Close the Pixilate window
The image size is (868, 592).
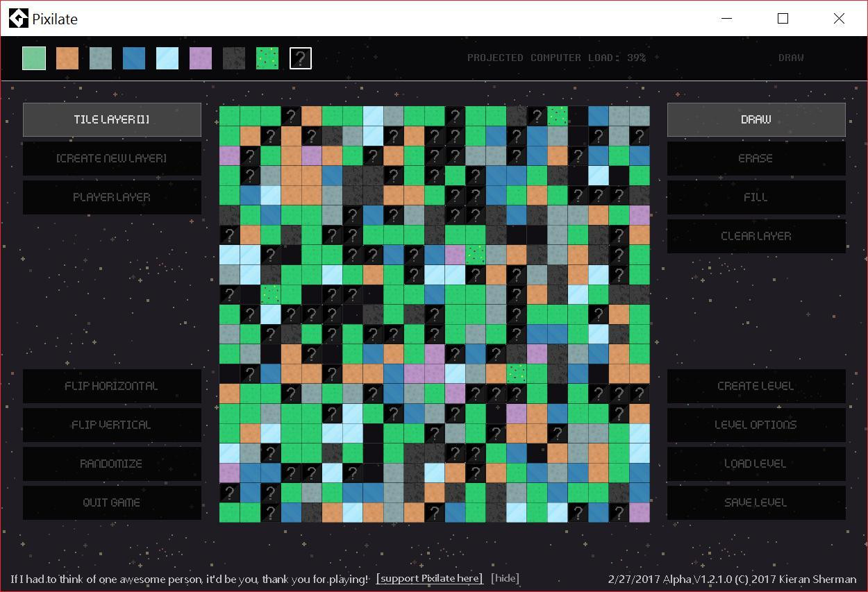839,19
